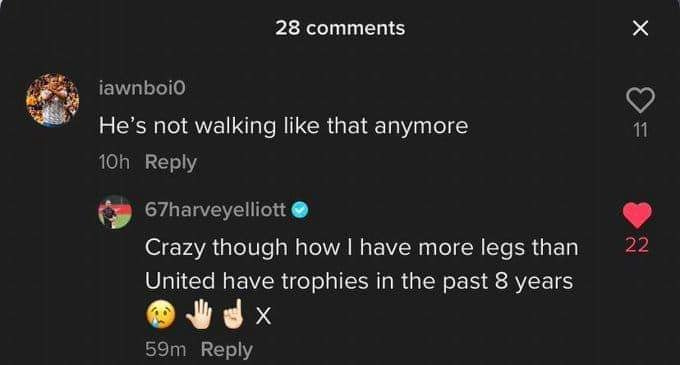Click the 10h timestamp
Screen dimensions: 680x365
click(x=114, y=163)
